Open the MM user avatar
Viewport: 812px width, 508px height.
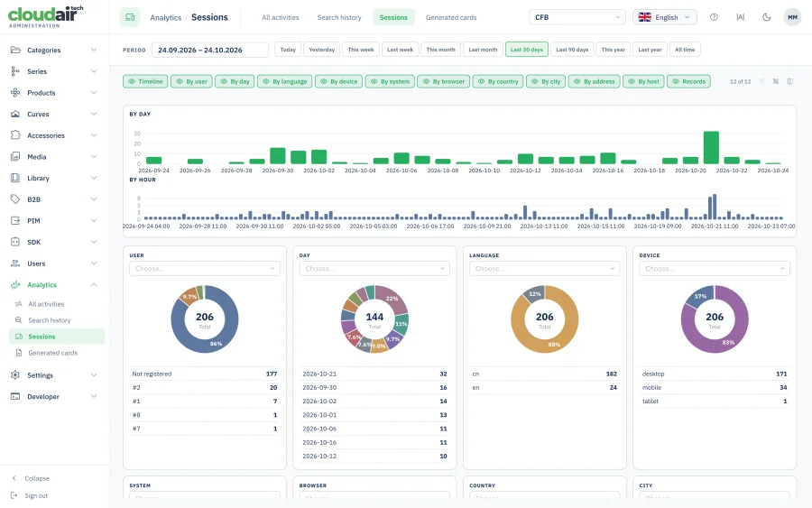click(x=792, y=17)
